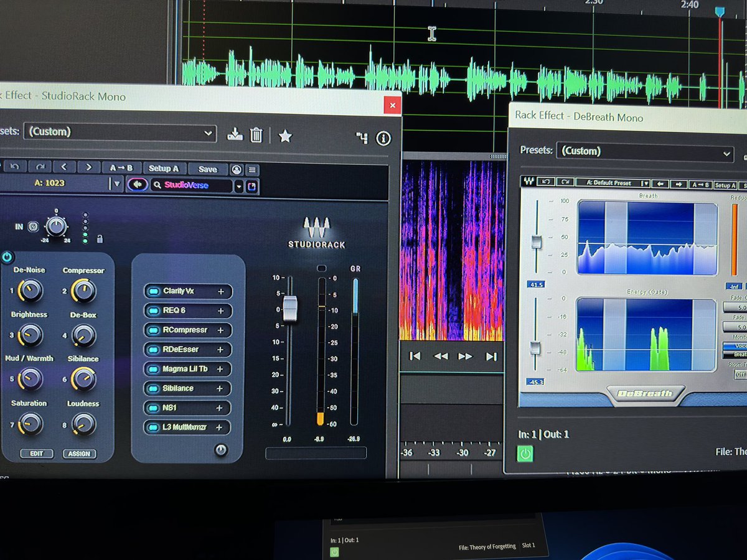Toggle the green power button in DeBreath
This screenshot has width=747, height=560.
[525, 454]
